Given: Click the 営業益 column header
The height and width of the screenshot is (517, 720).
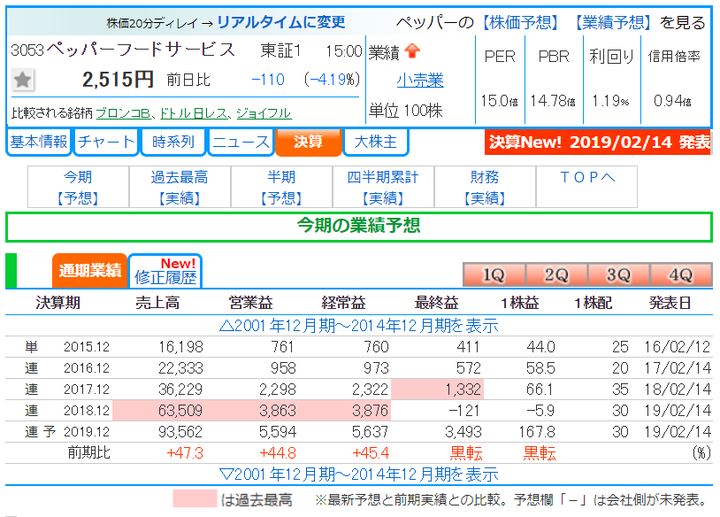Looking at the screenshot, I should [251, 303].
